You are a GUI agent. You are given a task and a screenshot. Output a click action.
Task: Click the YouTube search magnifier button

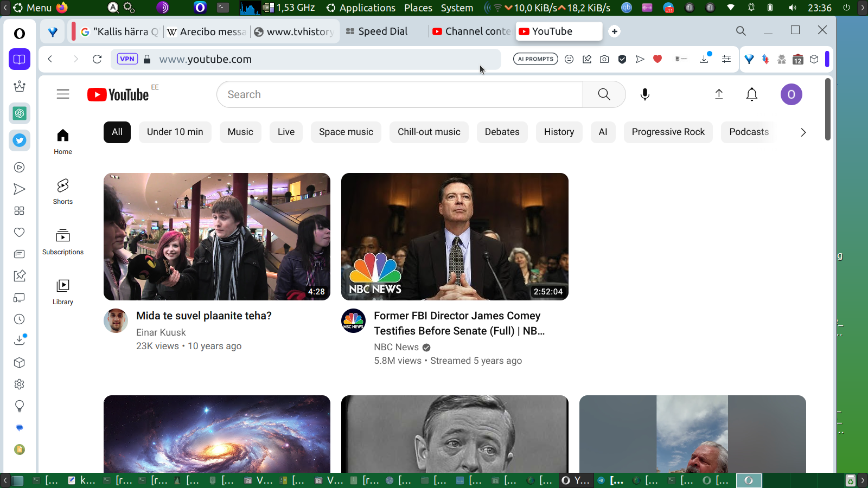tap(604, 94)
